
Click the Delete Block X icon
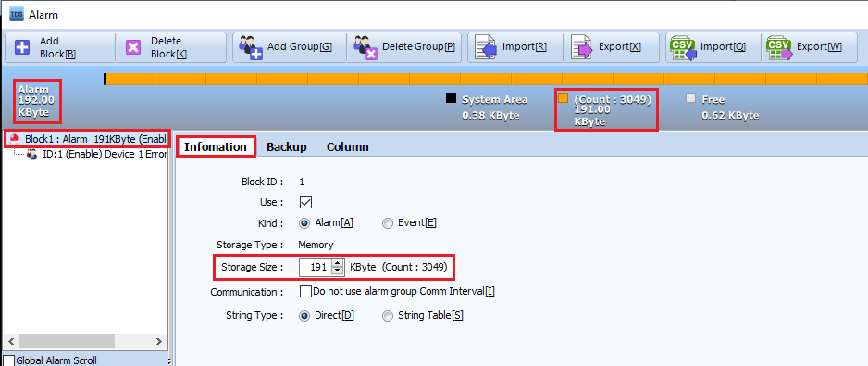(x=133, y=47)
